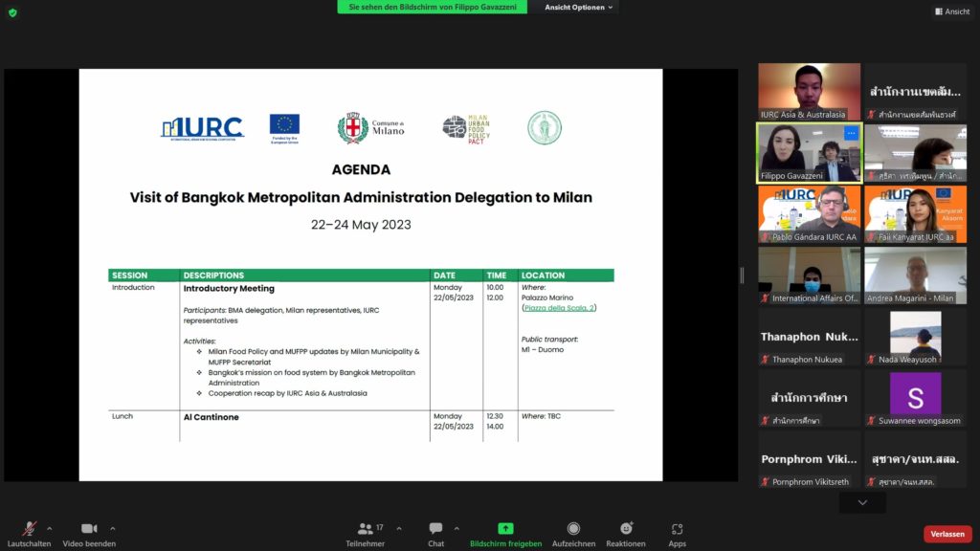Open the Reaktionen emoji menu
Image resolution: width=980 pixels, height=551 pixels.
pyautogui.click(x=626, y=528)
